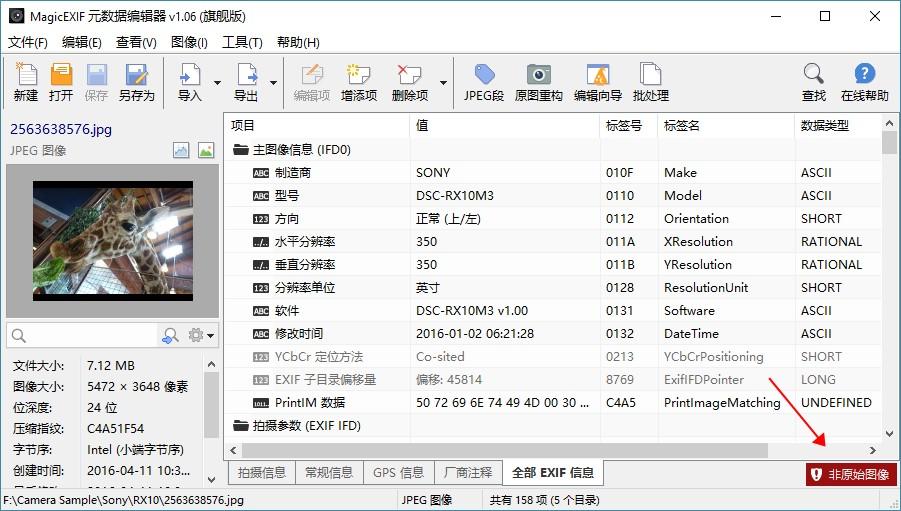
Task: Click the horizontal scrollbar right arrow
Action: click(873, 450)
